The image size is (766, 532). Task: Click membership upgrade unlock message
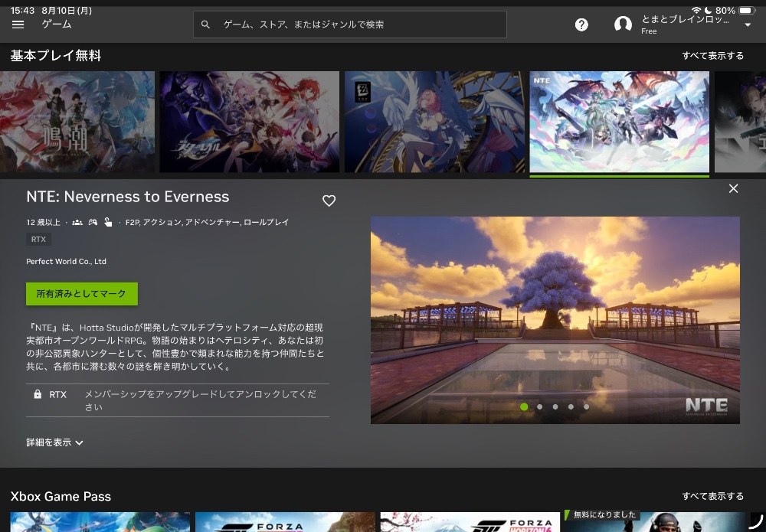pyautogui.click(x=200, y=400)
